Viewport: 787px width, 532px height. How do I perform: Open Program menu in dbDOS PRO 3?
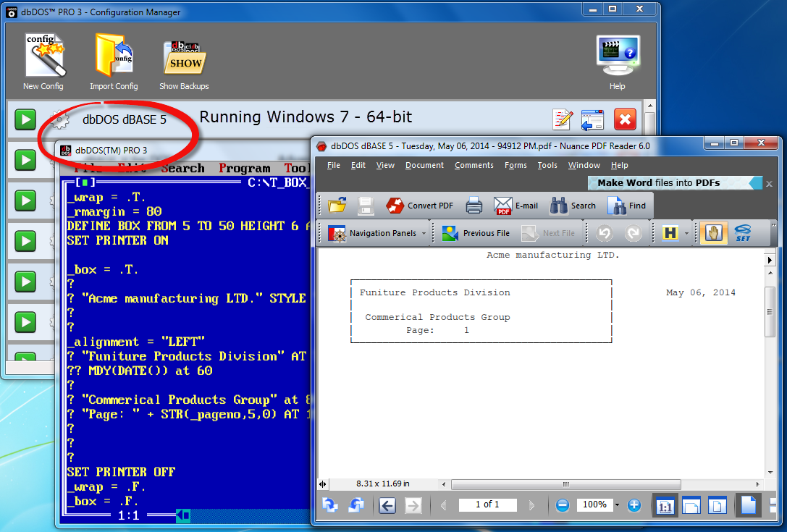coord(245,168)
